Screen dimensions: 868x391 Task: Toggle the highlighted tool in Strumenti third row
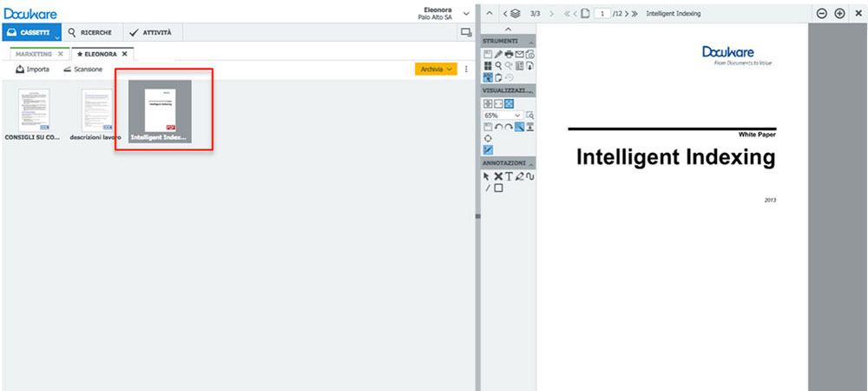click(x=488, y=77)
